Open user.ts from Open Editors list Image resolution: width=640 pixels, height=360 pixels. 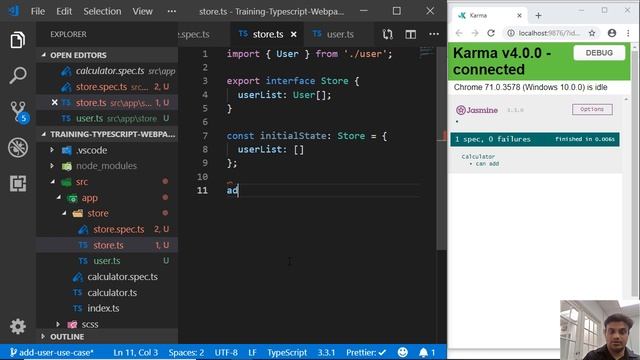pos(107,118)
